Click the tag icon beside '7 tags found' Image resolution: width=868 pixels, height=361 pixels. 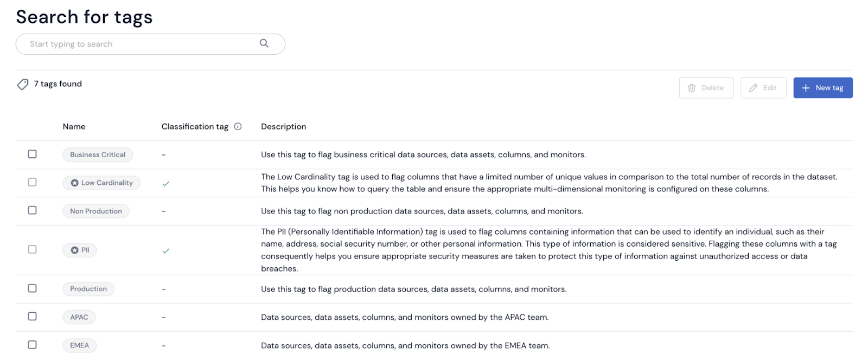22,84
